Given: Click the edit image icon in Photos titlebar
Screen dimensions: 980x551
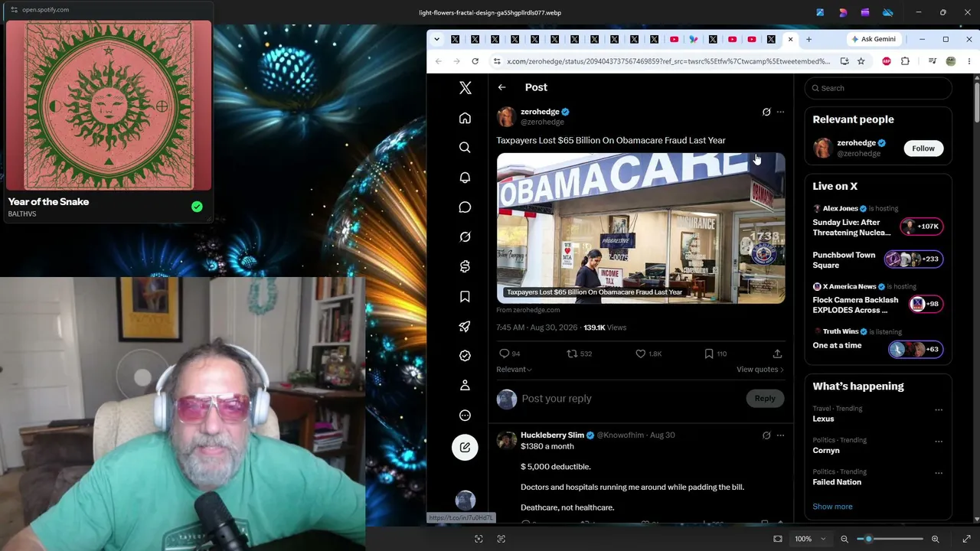Looking at the screenshot, I should point(820,12).
